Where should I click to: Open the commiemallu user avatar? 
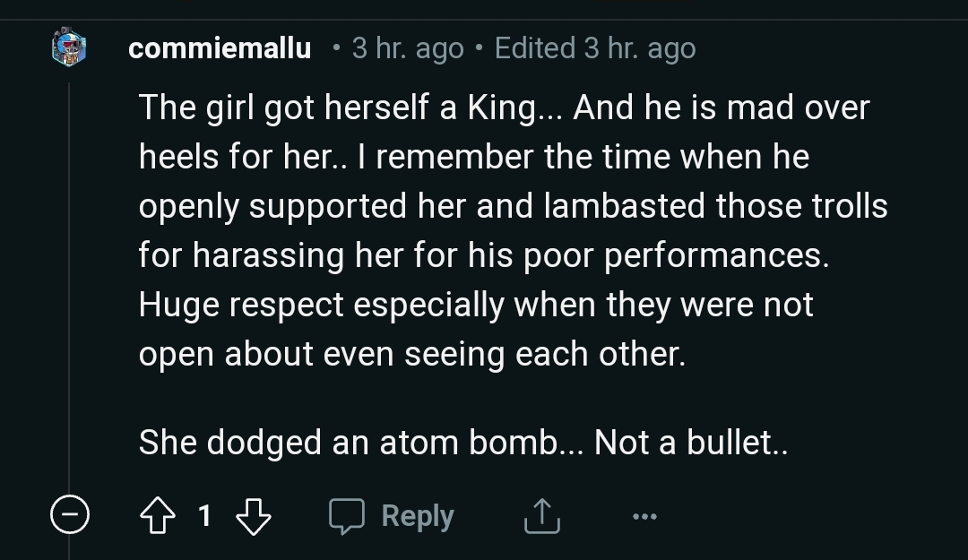click(68, 47)
